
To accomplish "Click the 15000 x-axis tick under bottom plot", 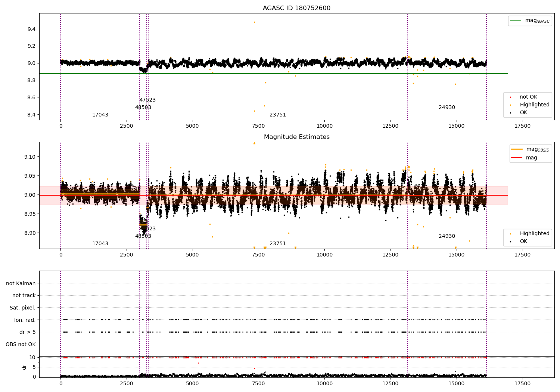I will click(456, 384).
